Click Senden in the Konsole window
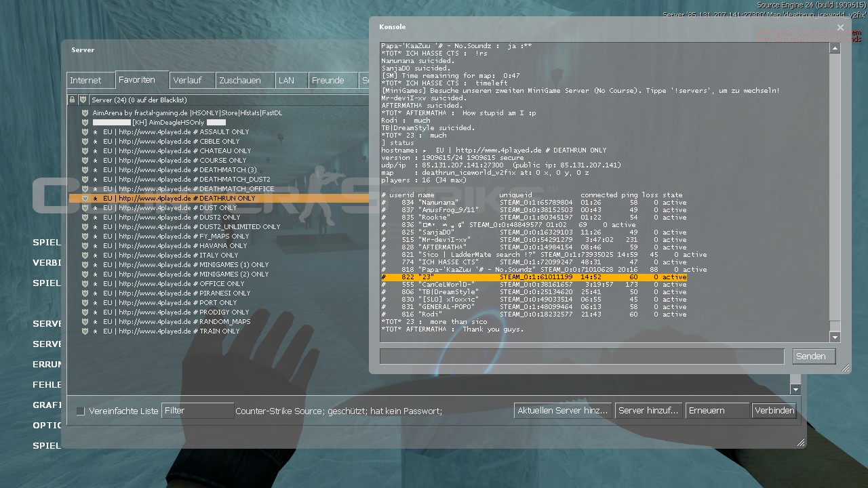Viewport: 868px width, 488px height. [x=814, y=357]
